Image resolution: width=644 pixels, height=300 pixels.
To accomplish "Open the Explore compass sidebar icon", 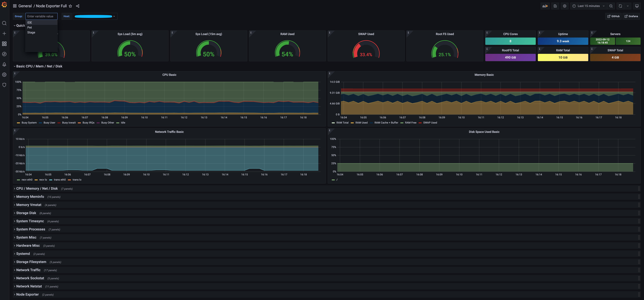I will 4,54.
